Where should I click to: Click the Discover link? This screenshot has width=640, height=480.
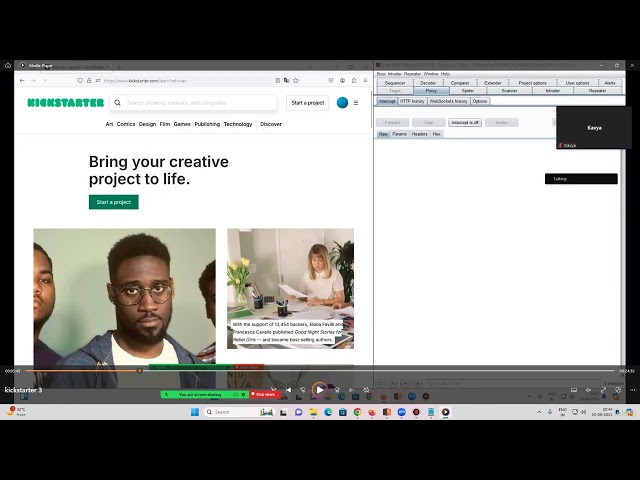pyautogui.click(x=271, y=124)
